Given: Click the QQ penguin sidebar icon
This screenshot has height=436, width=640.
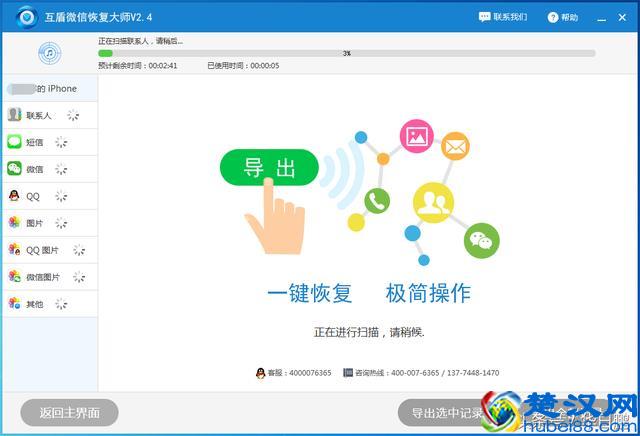Looking at the screenshot, I should [x=14, y=196].
